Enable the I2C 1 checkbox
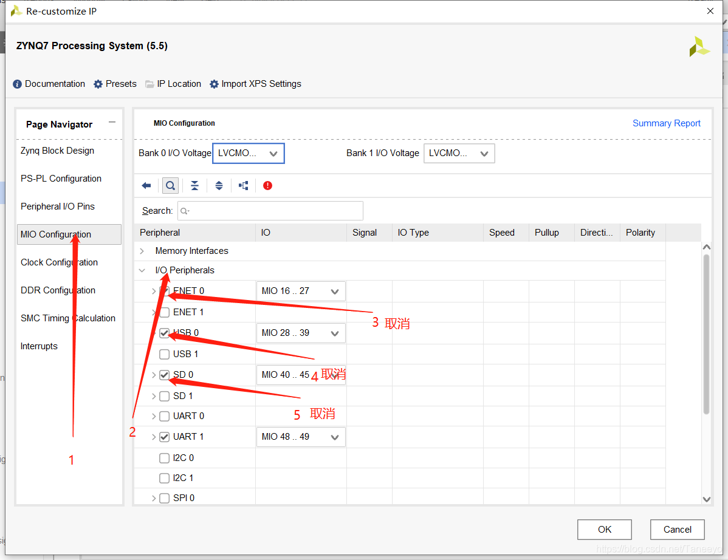 (164, 478)
